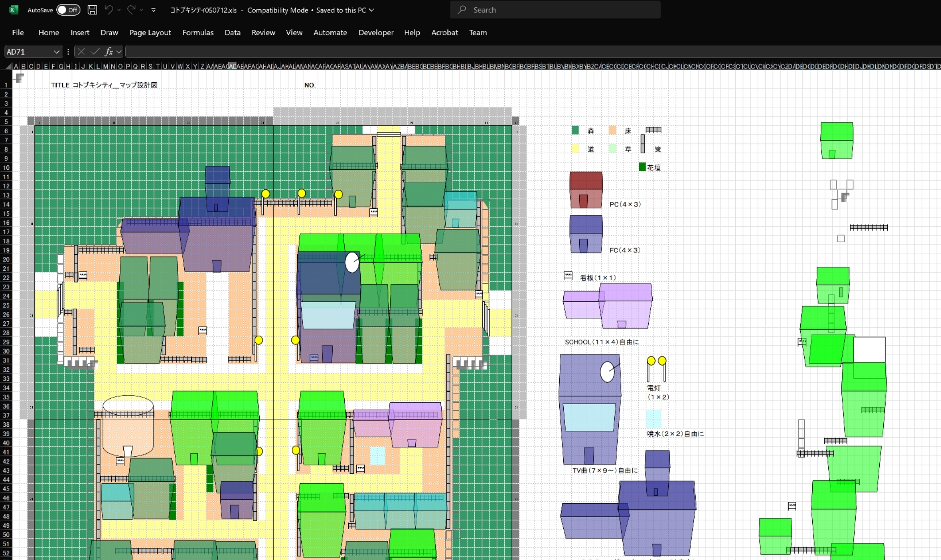Open the Draw tab
This screenshot has height=560, width=941.
(x=109, y=32)
